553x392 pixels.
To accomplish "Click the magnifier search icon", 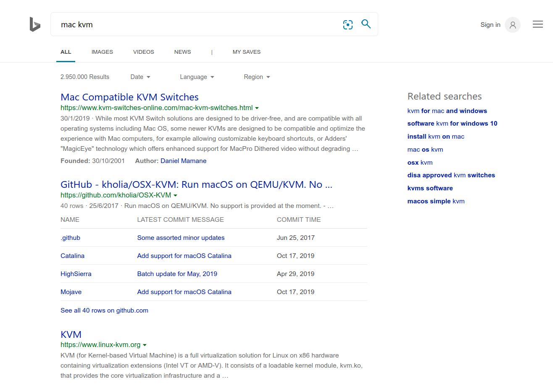I will click(x=366, y=24).
